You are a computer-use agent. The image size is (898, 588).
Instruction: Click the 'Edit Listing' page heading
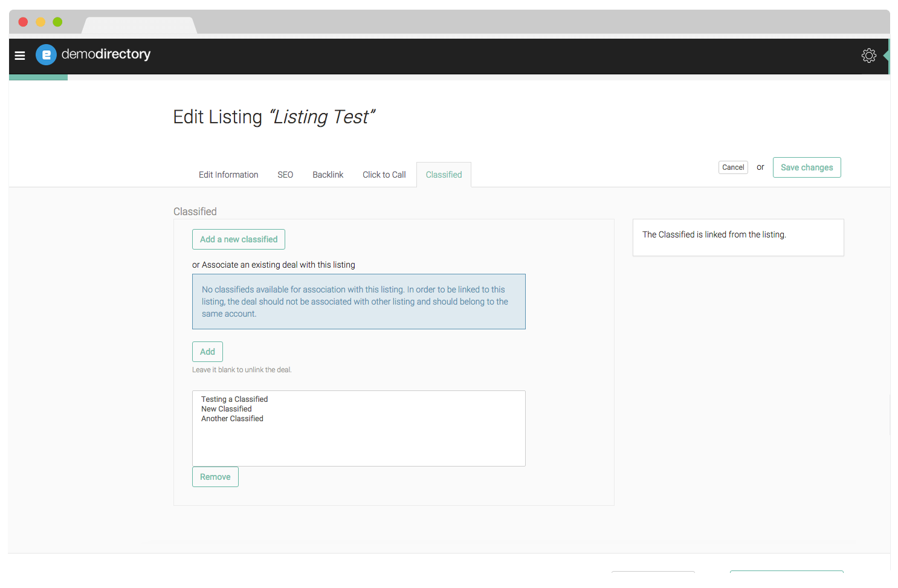pyautogui.click(x=274, y=117)
